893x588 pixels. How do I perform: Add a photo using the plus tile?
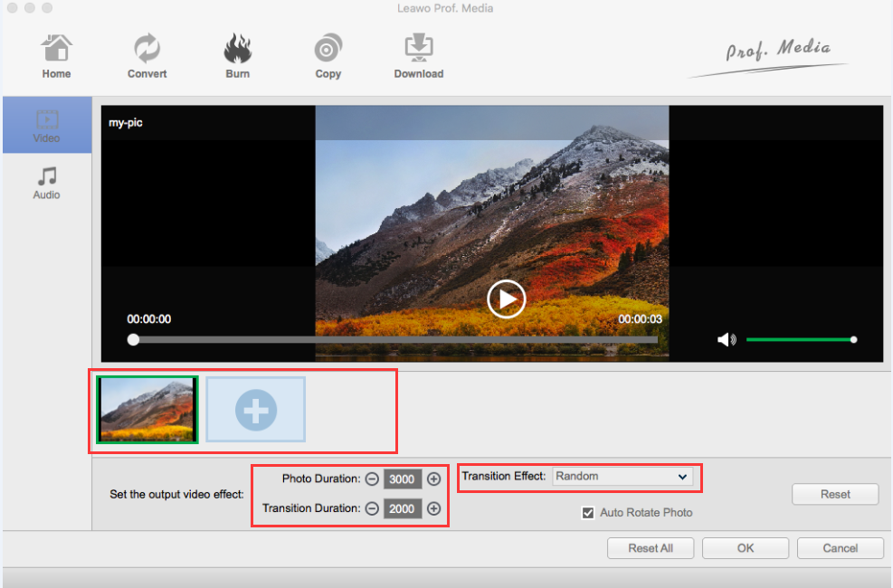[255, 409]
